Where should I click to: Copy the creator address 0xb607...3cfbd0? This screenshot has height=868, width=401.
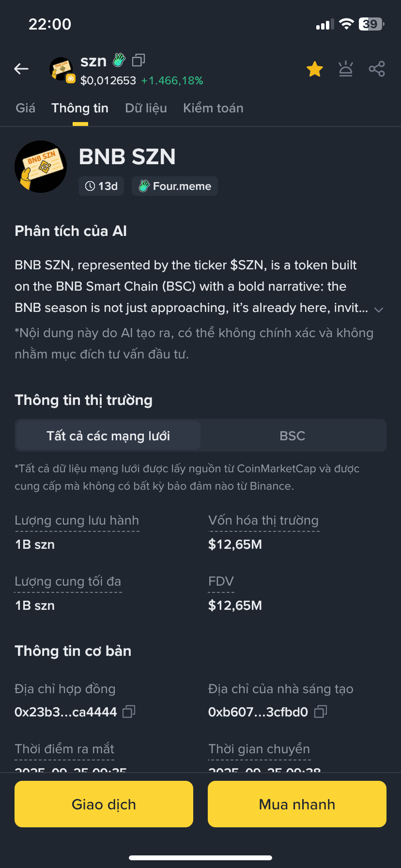tap(321, 712)
